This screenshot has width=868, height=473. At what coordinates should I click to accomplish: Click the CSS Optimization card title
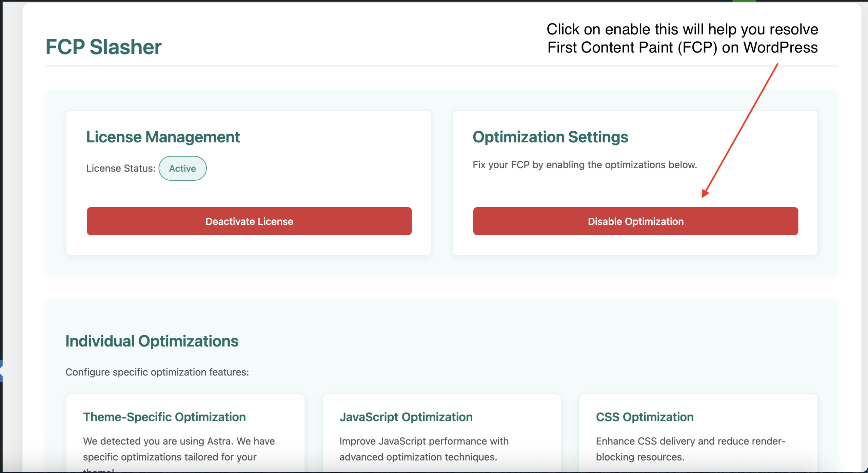coord(645,417)
